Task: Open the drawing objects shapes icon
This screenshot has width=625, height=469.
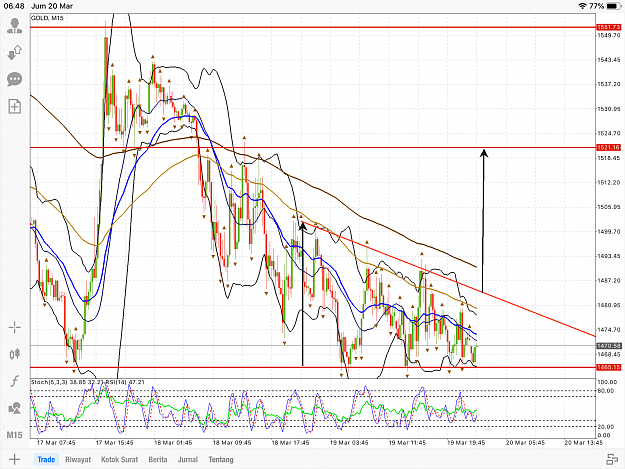Action: 15,408
